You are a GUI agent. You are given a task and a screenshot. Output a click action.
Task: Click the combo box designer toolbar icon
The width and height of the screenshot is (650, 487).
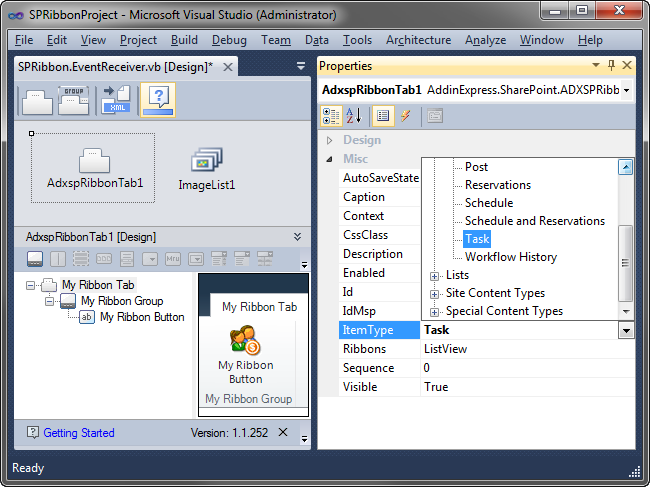pyautogui.click(x=196, y=259)
